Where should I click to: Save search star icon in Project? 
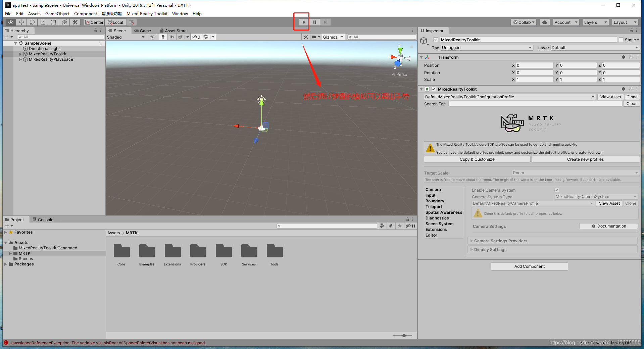(399, 226)
